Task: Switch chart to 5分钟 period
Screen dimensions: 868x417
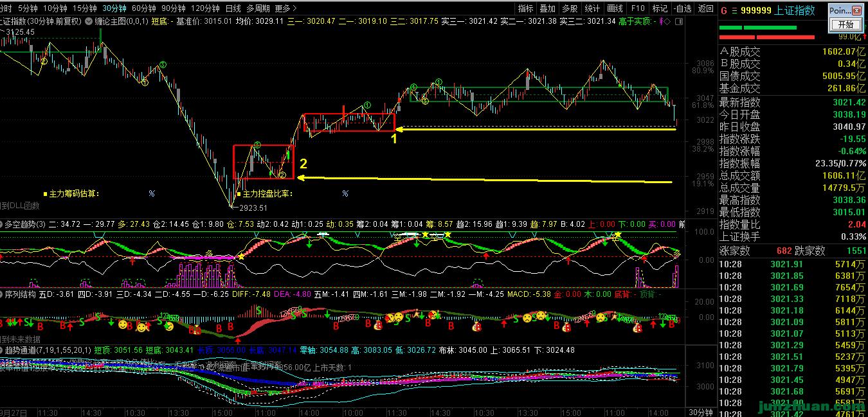Action: click(x=28, y=8)
